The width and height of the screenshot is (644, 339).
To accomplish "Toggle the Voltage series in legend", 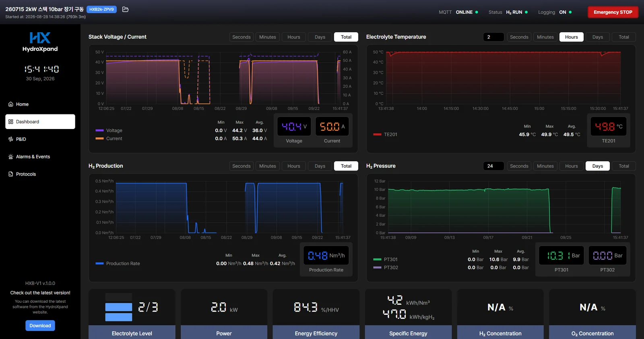I will [x=109, y=131].
